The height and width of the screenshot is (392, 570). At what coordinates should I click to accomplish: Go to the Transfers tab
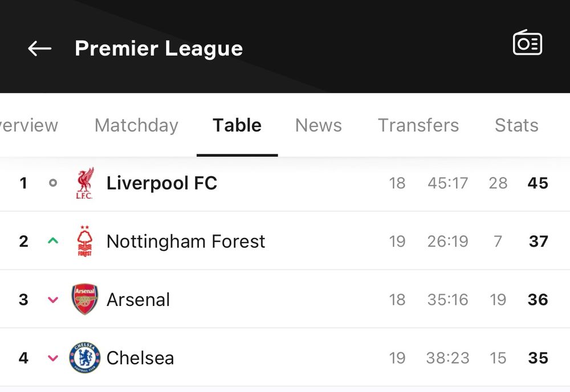[418, 125]
